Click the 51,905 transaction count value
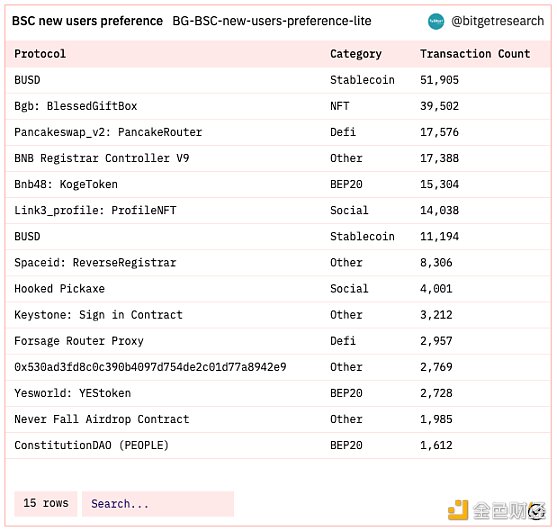The width and height of the screenshot is (557, 531). [x=439, y=80]
